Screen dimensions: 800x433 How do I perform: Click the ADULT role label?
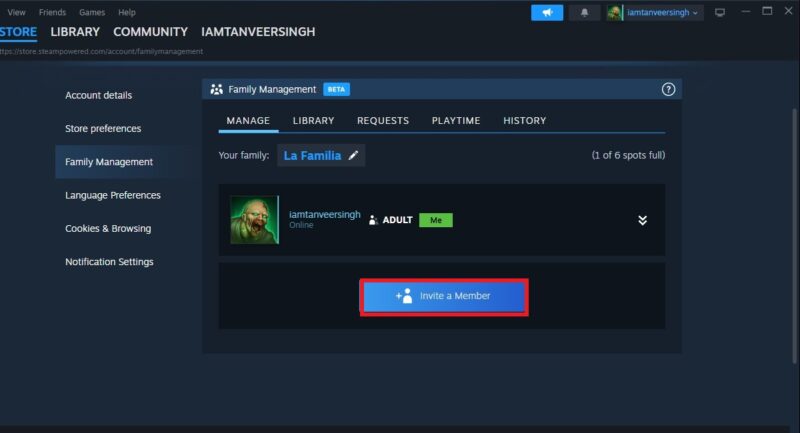click(x=397, y=220)
